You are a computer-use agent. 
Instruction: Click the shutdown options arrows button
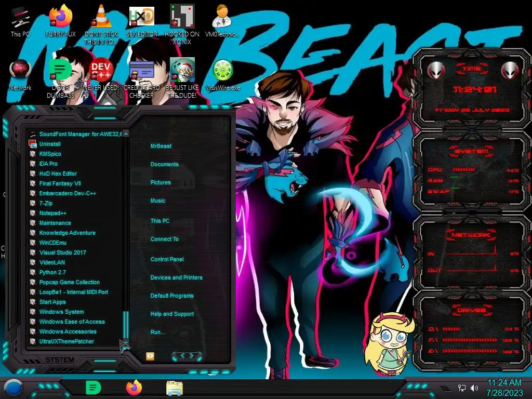pyautogui.click(x=187, y=356)
